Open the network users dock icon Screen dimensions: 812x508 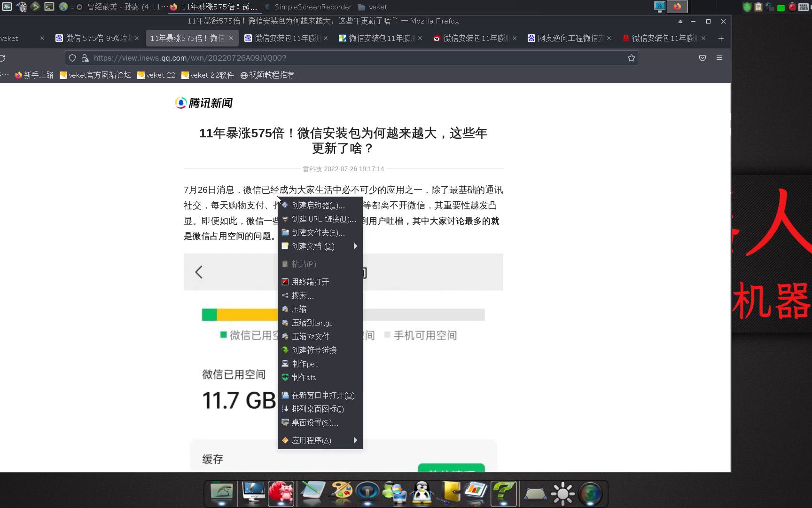[395, 493]
